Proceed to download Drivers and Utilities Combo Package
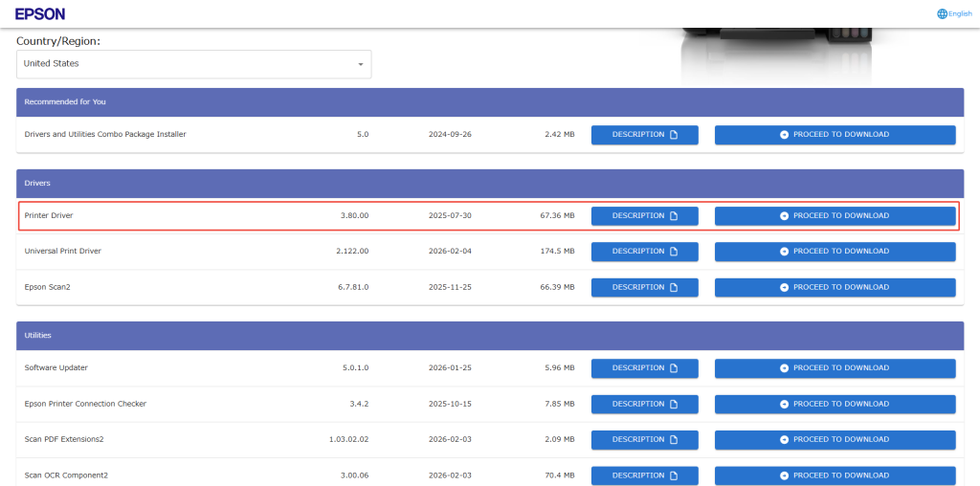 (x=835, y=135)
